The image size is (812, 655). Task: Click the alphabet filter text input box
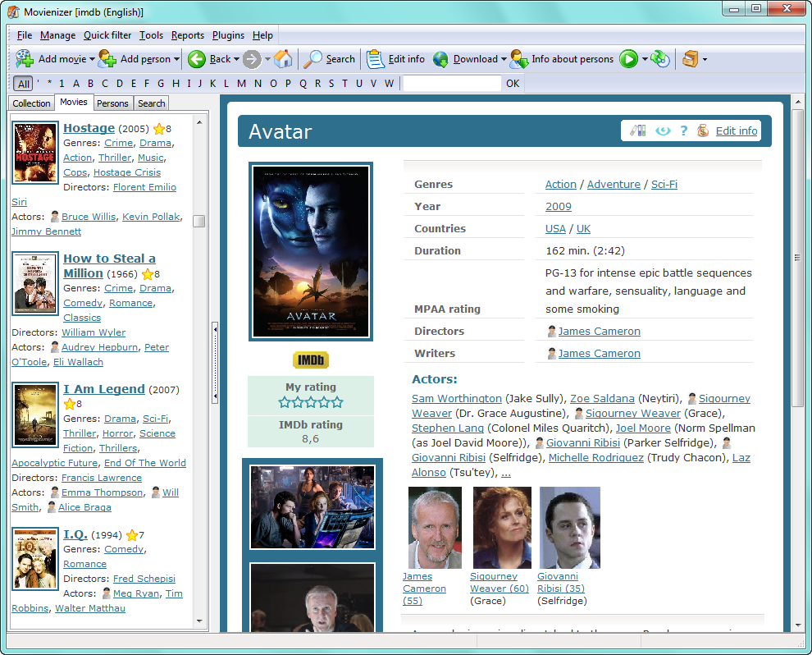tap(452, 84)
